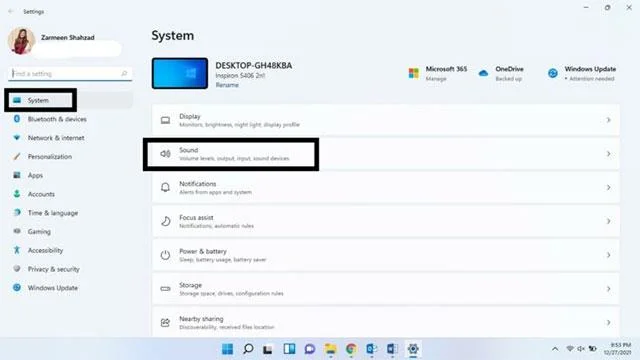Open taskbar Search

click(248, 349)
